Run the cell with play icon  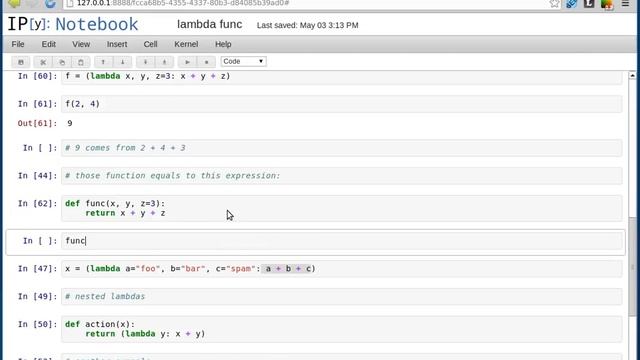point(187,62)
